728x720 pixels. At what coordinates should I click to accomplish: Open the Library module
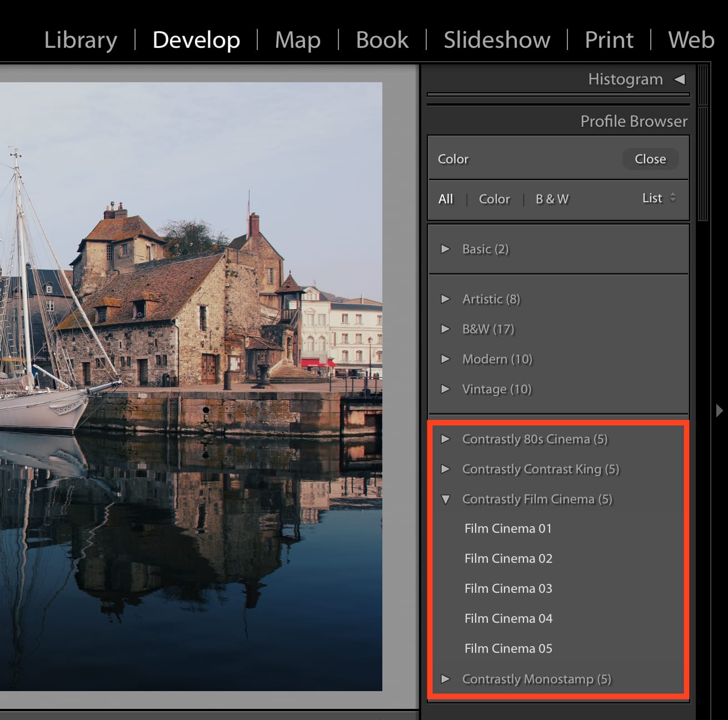coord(81,40)
